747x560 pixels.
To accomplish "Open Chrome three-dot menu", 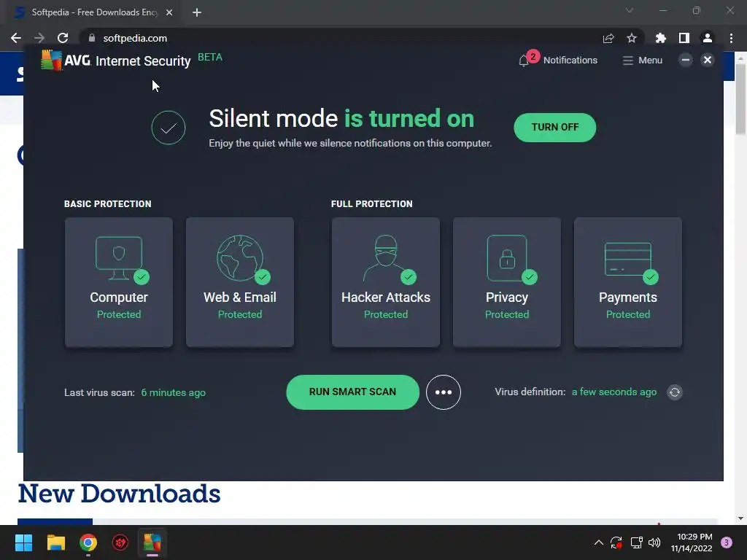I will click(x=731, y=38).
